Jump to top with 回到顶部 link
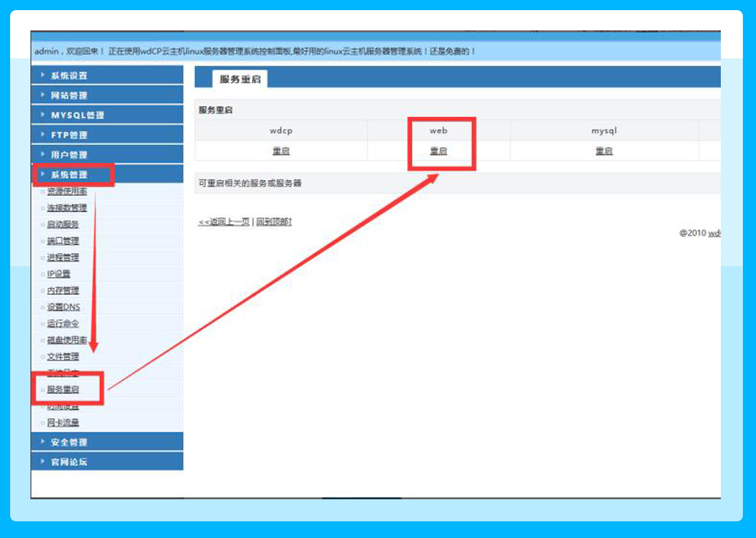The height and width of the screenshot is (538, 756). (x=274, y=222)
